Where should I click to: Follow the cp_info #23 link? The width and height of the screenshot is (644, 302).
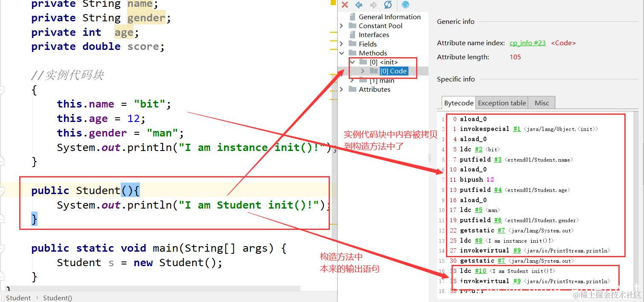(527, 43)
